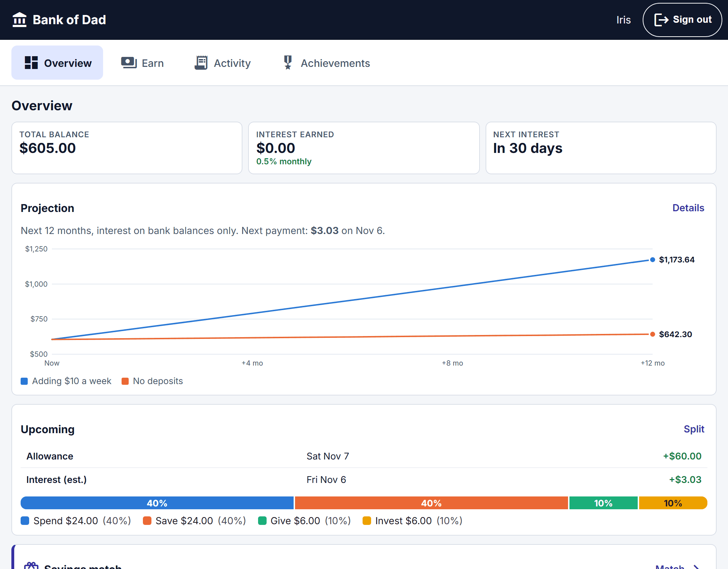Click the green 10% Give bar segment
Screen dimensions: 728x569
click(603, 503)
